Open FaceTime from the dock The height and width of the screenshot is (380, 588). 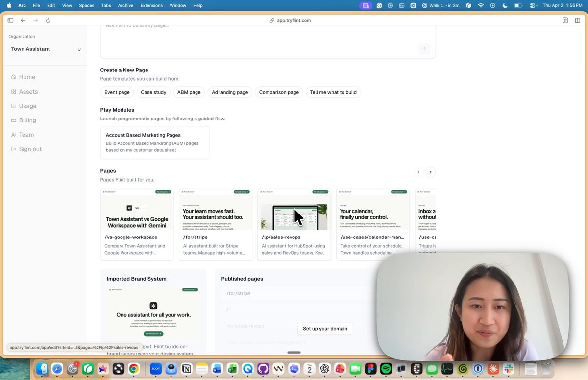click(355, 369)
